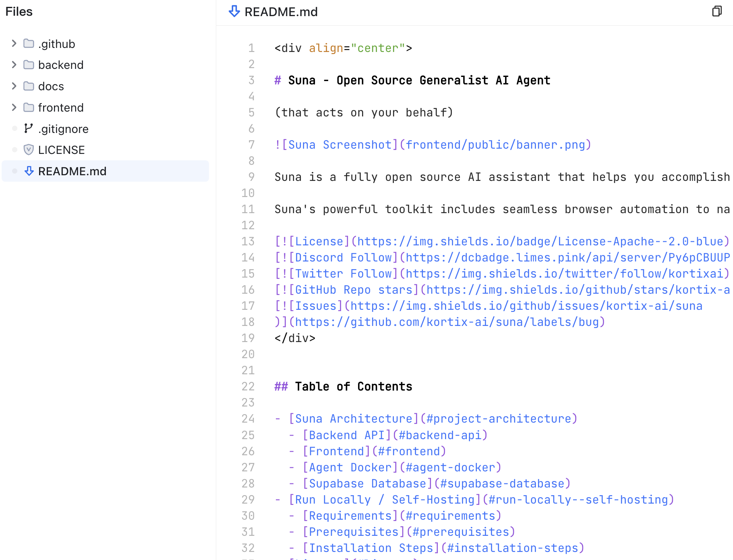Click the .github folder icon
This screenshot has width=733, height=560.
tap(29, 44)
